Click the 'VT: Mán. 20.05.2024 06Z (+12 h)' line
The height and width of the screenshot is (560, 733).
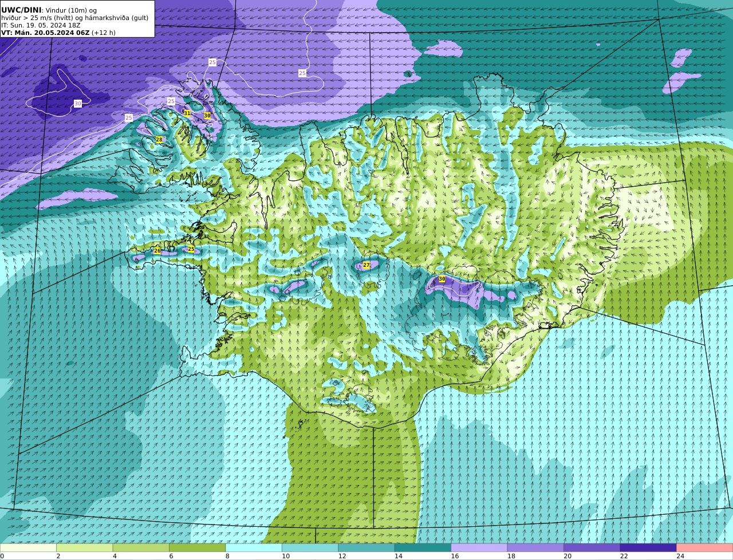58,33
